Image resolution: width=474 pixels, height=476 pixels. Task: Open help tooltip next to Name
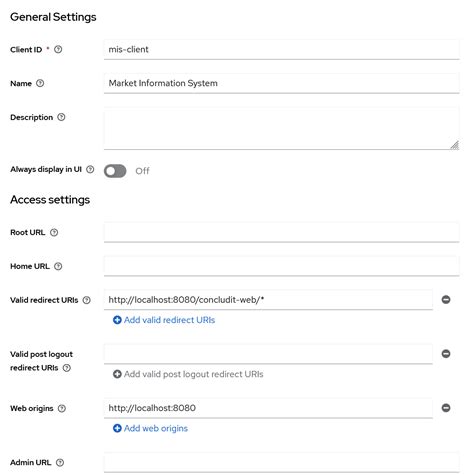click(40, 83)
